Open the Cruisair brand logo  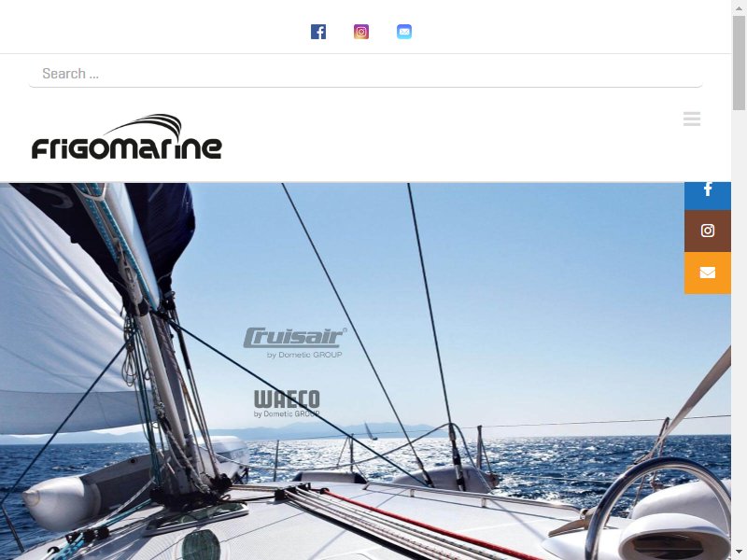[x=295, y=343]
